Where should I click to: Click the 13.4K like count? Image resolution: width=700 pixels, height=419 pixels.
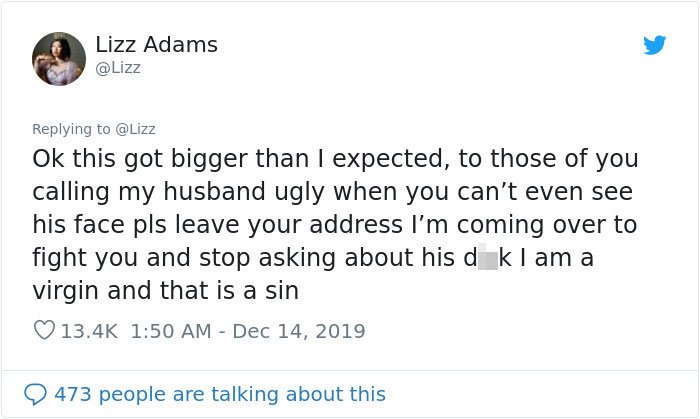89,331
